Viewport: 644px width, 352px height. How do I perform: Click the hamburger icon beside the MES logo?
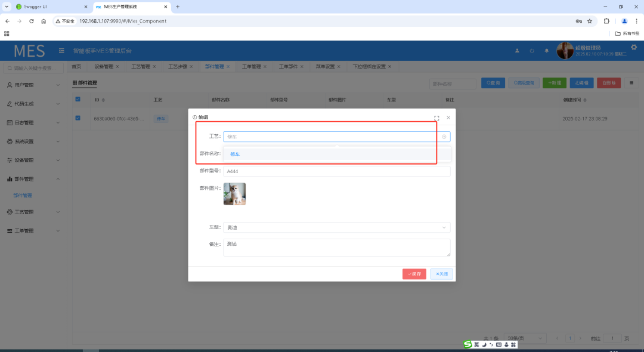(x=61, y=51)
